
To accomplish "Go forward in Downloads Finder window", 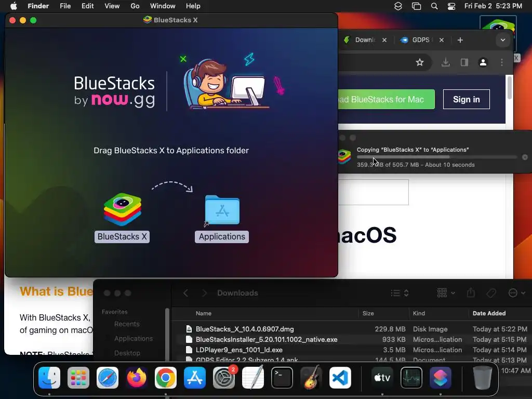I will [204, 293].
